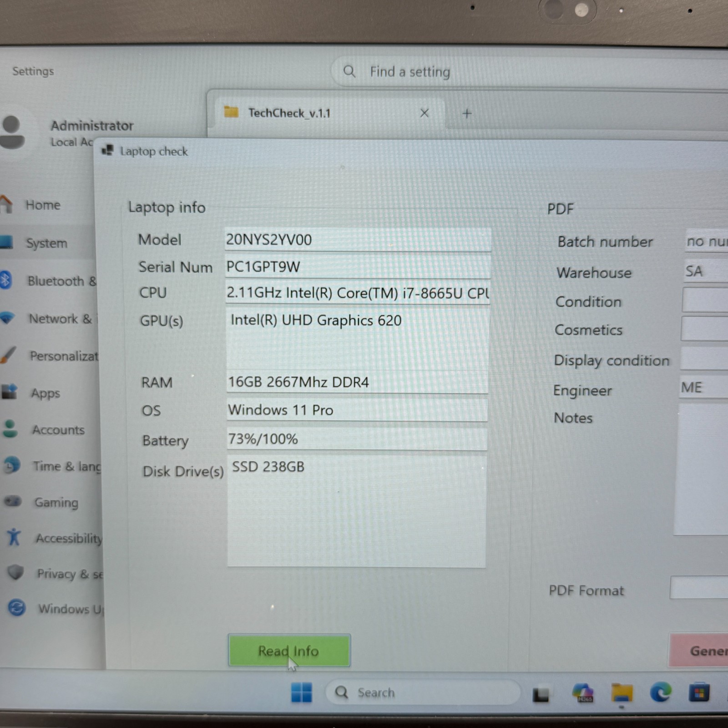
Task: Click the pink Generate button
Action: click(x=699, y=650)
